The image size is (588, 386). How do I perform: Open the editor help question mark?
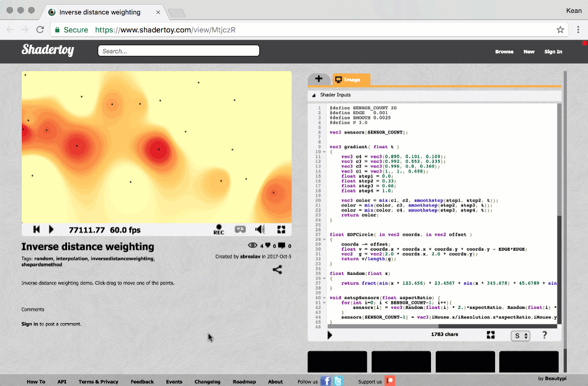pos(544,335)
